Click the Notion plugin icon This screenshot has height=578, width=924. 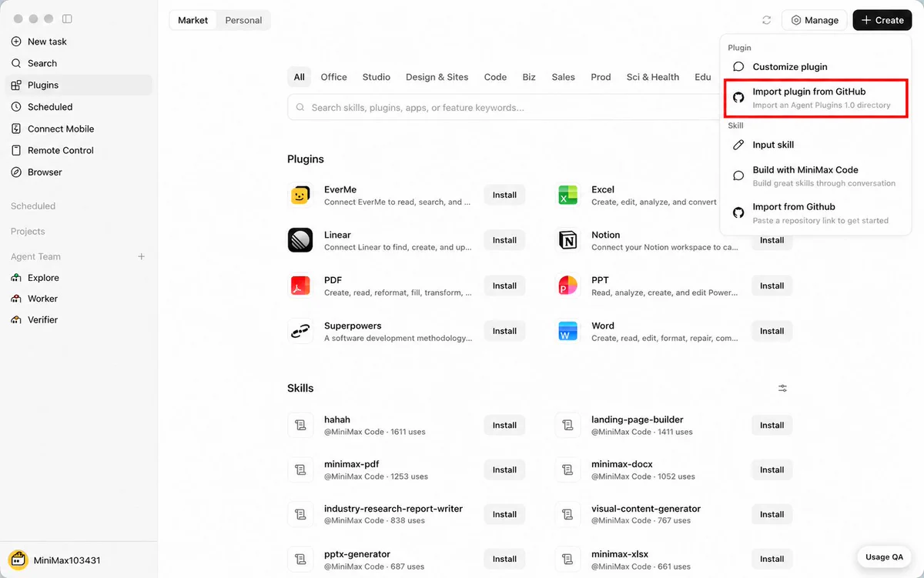coord(567,241)
